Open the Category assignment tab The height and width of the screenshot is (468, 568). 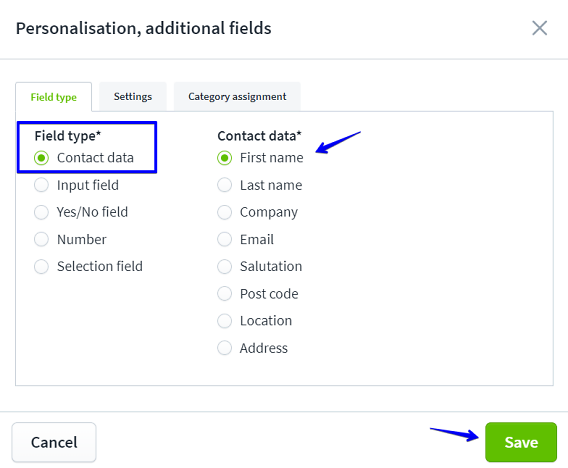[237, 97]
